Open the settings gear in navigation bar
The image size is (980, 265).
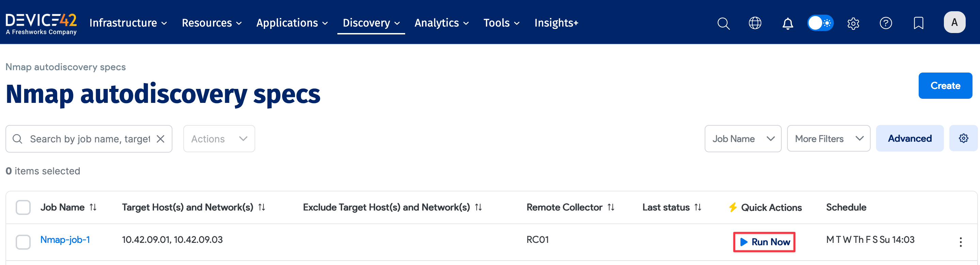coord(853,24)
